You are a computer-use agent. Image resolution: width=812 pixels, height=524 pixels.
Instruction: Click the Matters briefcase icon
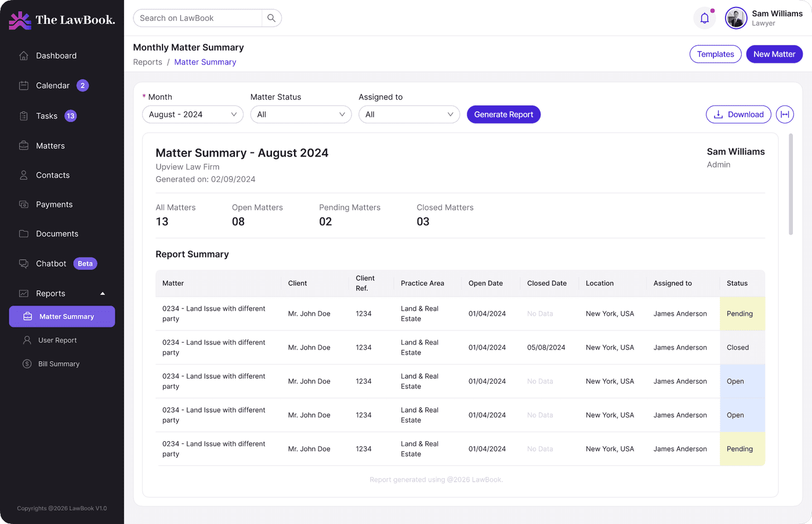click(x=24, y=145)
